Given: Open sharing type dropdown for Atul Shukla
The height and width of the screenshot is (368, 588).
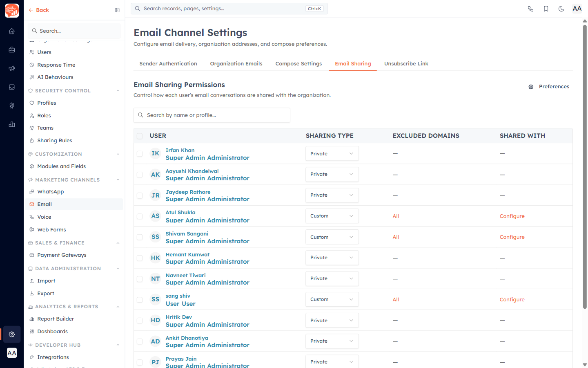Looking at the screenshot, I should (x=332, y=216).
